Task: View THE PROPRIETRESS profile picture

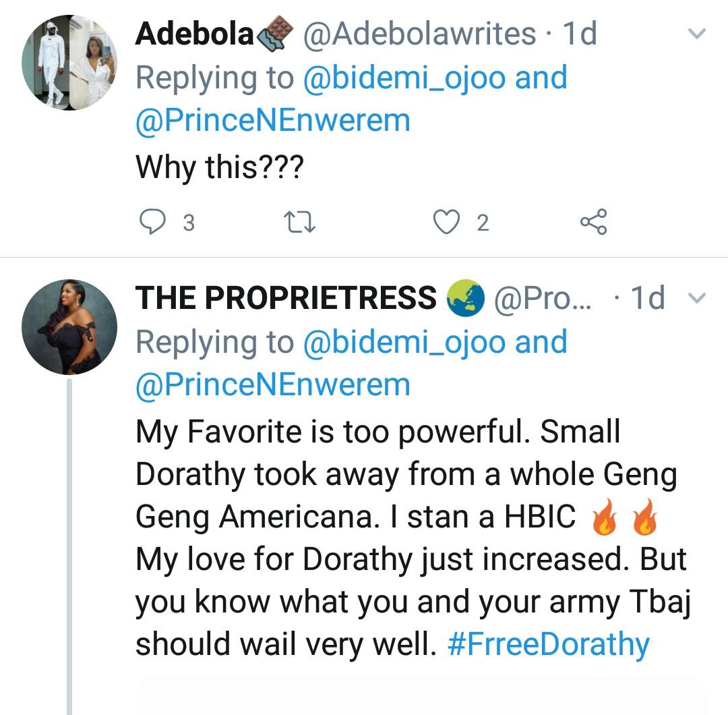Action: tap(69, 327)
